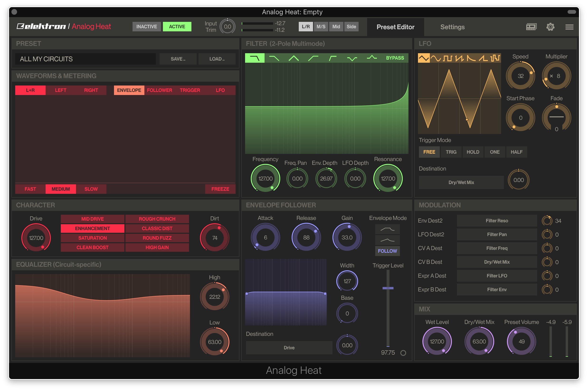Image resolution: width=588 pixels, height=390 pixels.
Task: Select the FOLLOWER metering tab
Action: (x=159, y=90)
